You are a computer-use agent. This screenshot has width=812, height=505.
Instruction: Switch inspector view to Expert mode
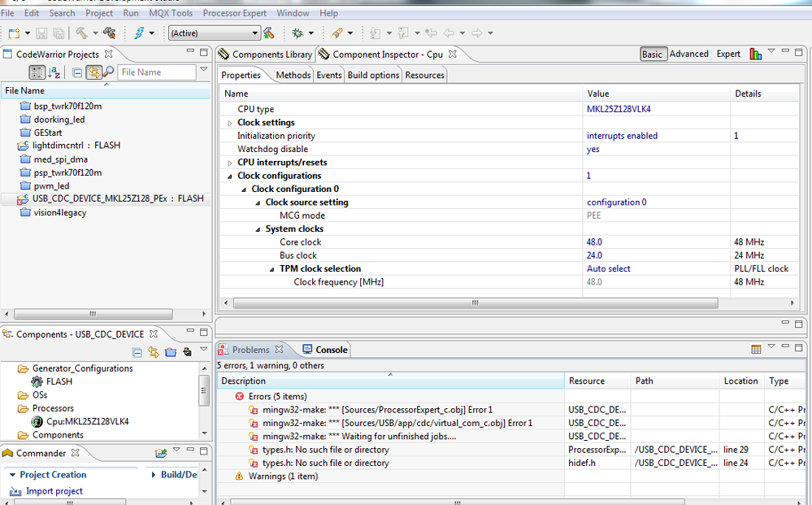[727, 54]
